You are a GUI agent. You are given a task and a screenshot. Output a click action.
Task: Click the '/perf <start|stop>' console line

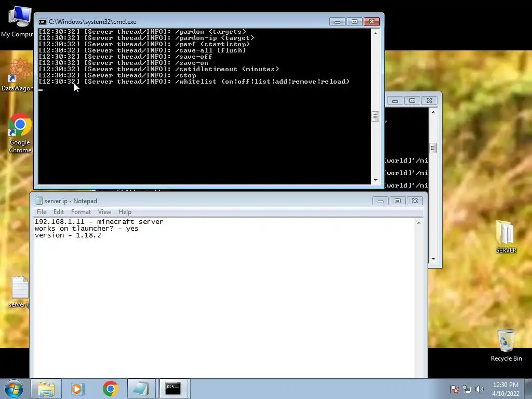[144, 44]
